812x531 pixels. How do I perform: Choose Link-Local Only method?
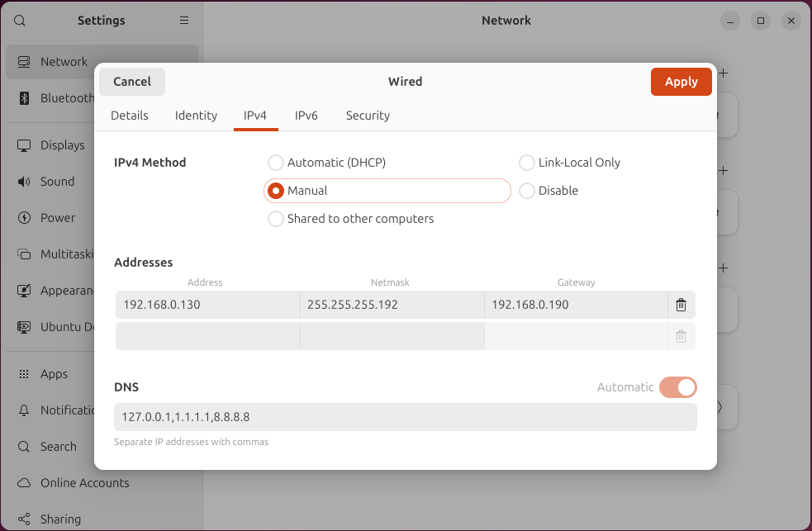tap(526, 163)
